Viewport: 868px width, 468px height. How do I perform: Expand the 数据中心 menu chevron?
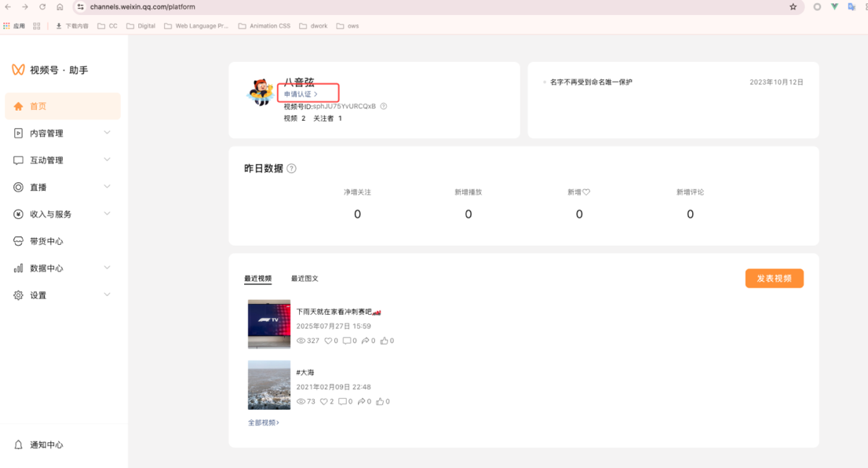coord(107,268)
